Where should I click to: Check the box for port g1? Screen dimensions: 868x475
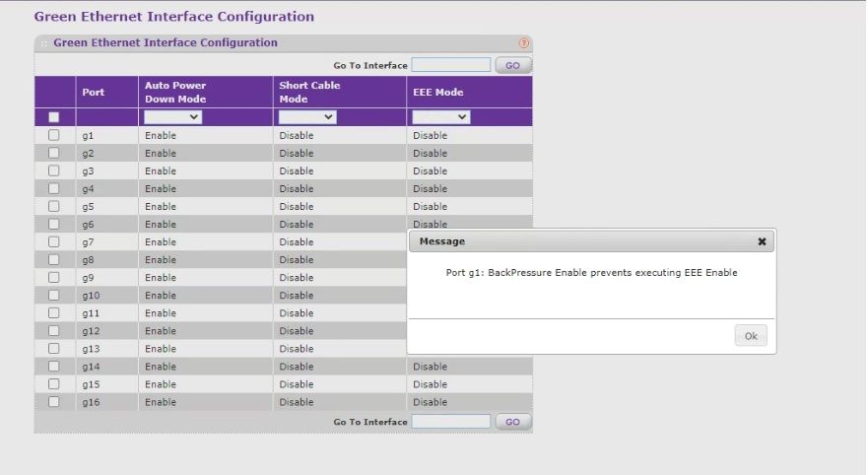click(54, 135)
